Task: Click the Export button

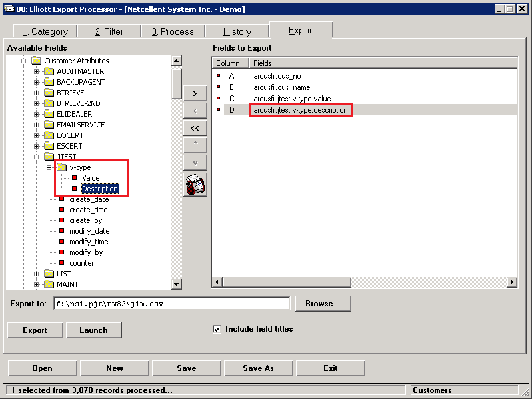Action: pyautogui.click(x=35, y=330)
